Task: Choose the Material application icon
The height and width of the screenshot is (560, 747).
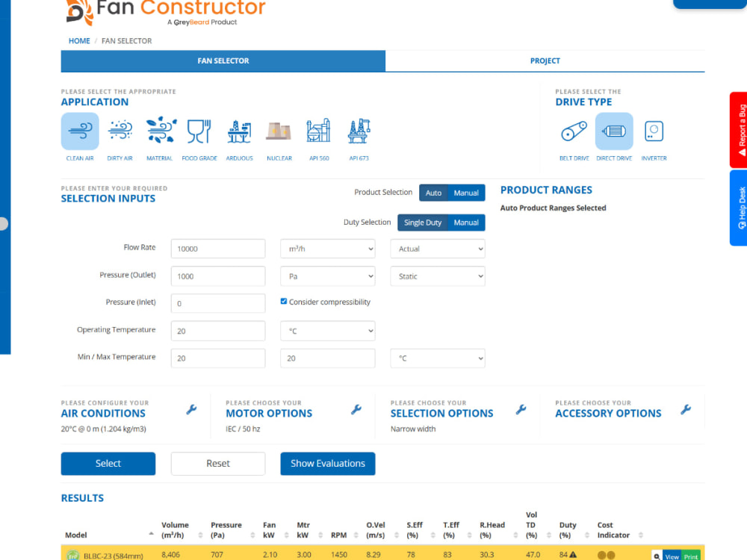Action: (160, 131)
